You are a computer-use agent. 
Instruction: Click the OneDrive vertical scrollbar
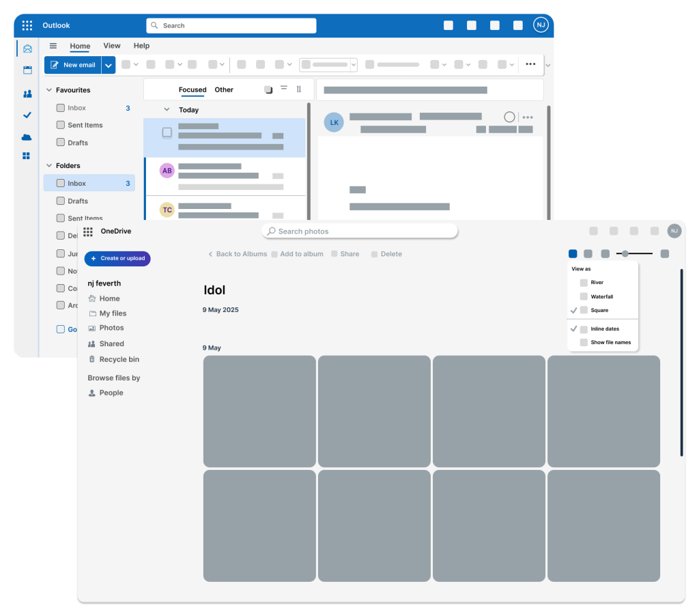[682, 362]
